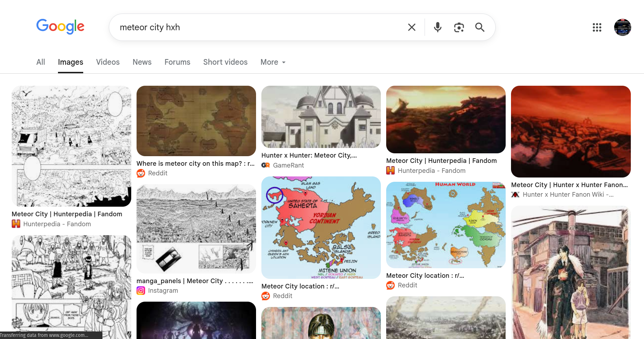Image resolution: width=644 pixels, height=339 pixels.
Task: Click the 'GameRant' source name
Action: (288, 165)
